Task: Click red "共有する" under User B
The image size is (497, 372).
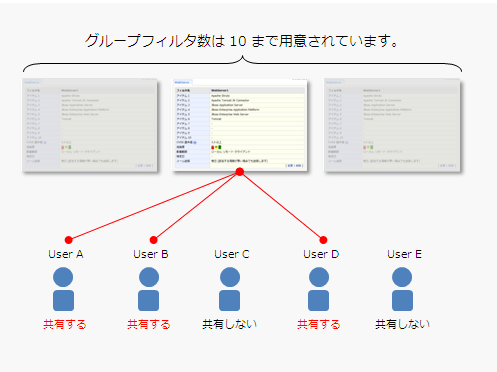Action: pyautogui.click(x=149, y=324)
